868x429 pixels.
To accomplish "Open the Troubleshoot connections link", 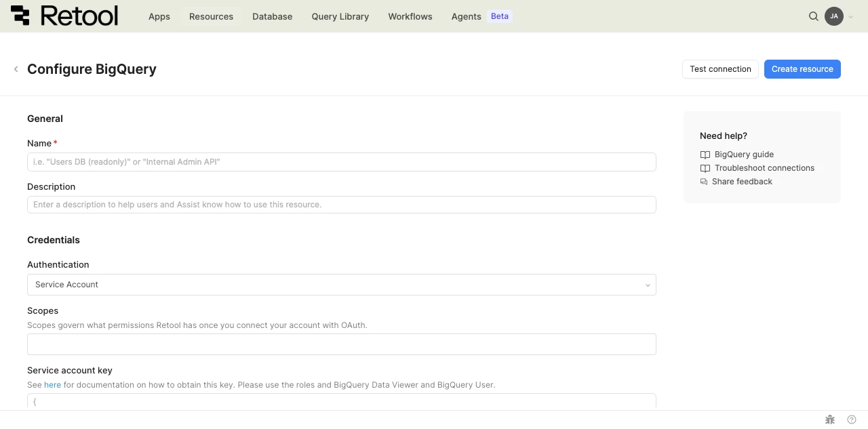I will [764, 168].
